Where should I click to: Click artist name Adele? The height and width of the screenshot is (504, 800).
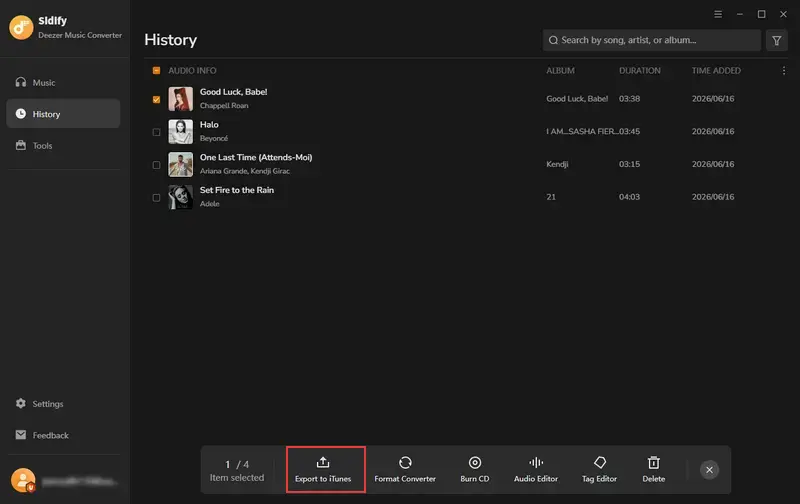(x=210, y=204)
